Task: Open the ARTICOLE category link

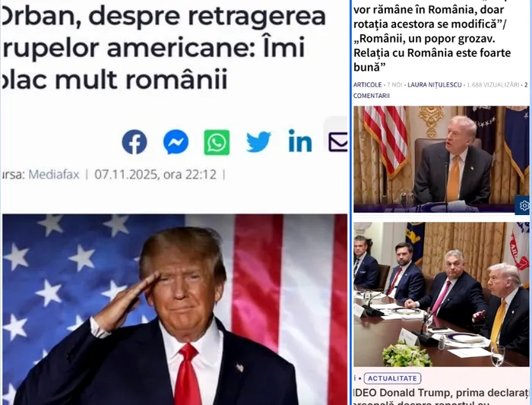Action: point(367,85)
